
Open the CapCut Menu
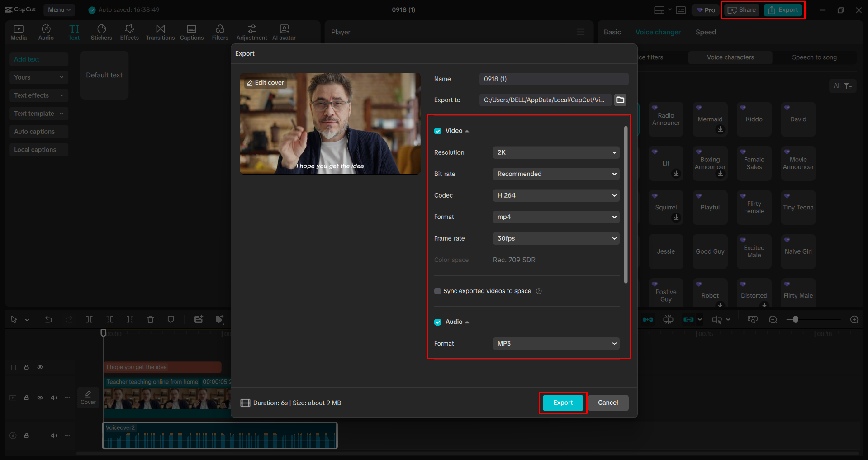pos(59,9)
